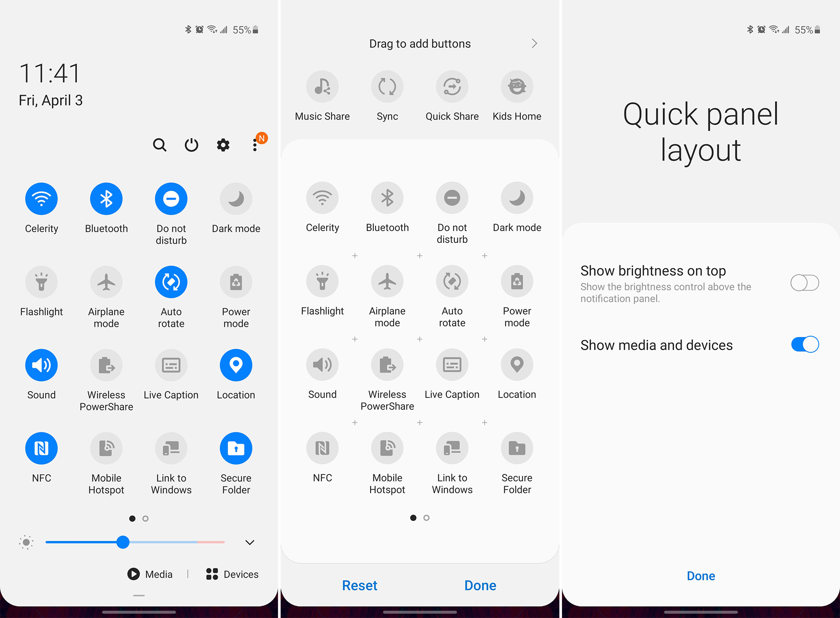
Task: Toggle Bluetooth in the left quick panel
Action: tap(106, 199)
